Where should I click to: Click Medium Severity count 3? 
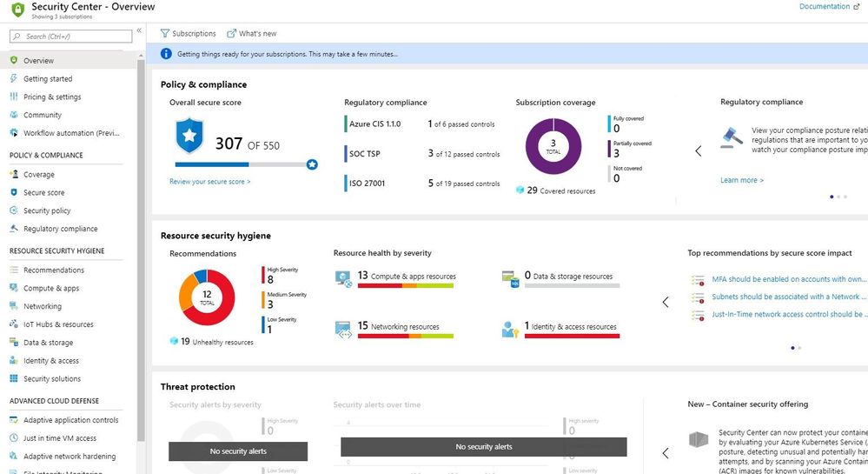tap(270, 305)
